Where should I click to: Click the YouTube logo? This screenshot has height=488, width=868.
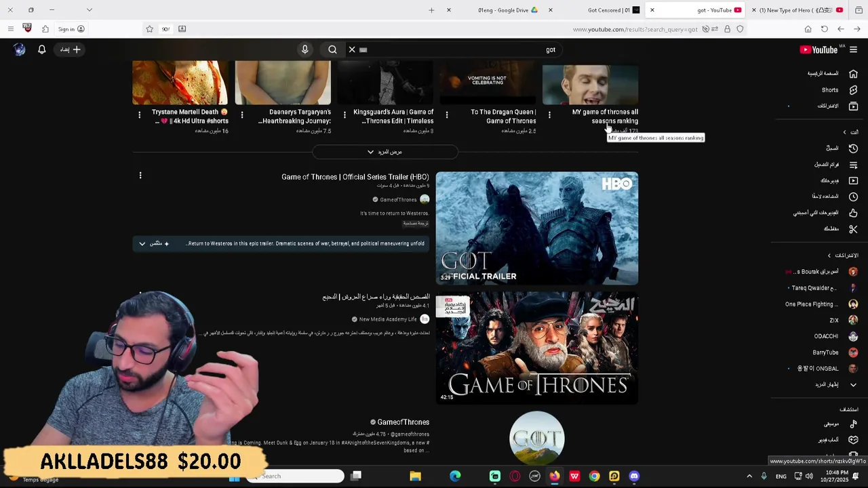[818, 49]
